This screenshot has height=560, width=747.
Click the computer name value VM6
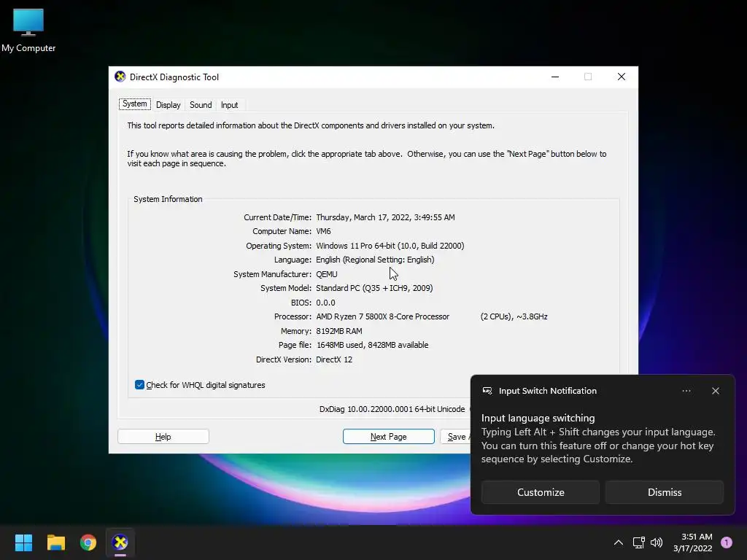click(323, 231)
